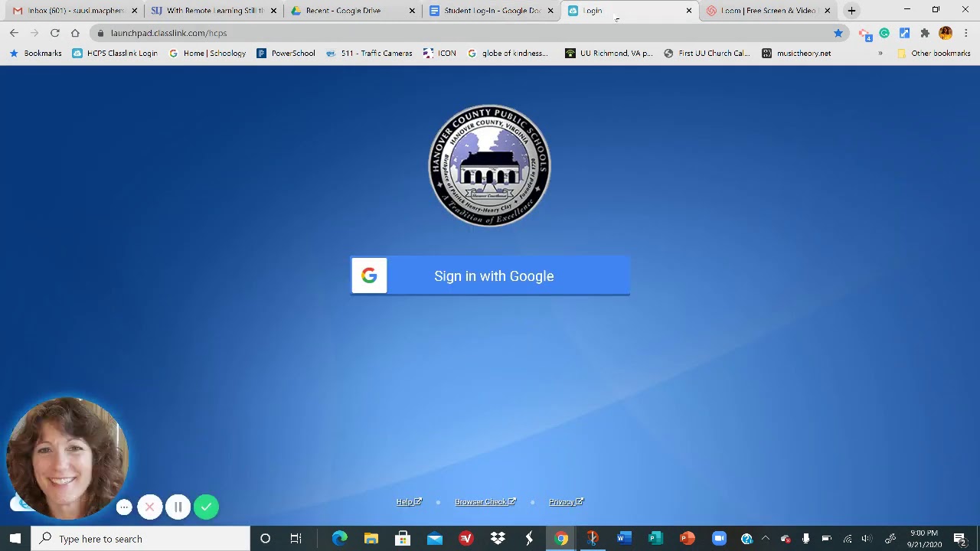
Task: Open Windows Task View
Action: click(x=296, y=539)
